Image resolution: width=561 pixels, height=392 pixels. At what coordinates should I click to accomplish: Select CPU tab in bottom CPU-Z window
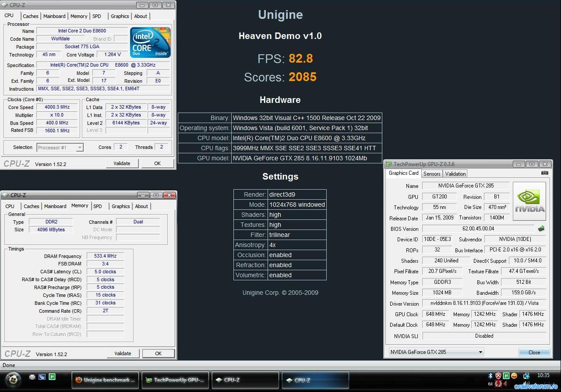pyautogui.click(x=10, y=206)
